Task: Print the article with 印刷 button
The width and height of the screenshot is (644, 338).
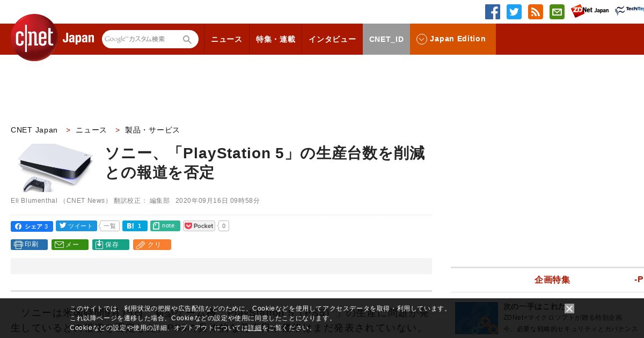Action: point(29,245)
